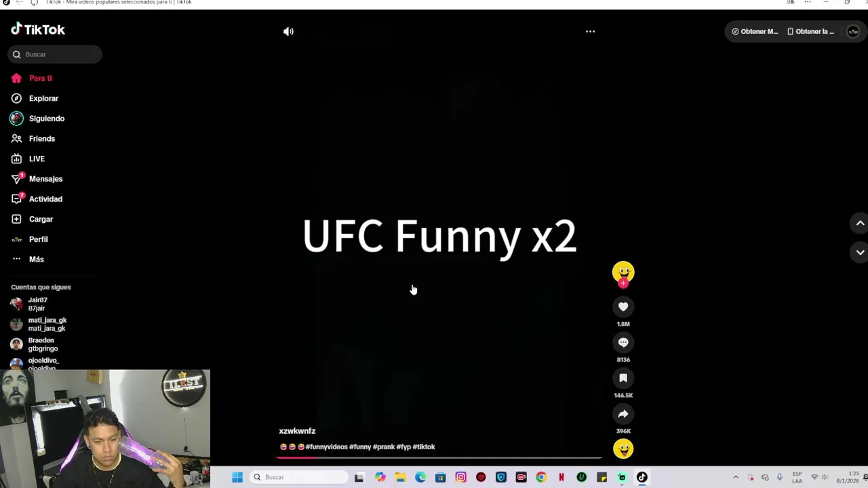This screenshot has height=488, width=868.
Task: Open the volume tray icon
Action: pyautogui.click(x=825, y=477)
